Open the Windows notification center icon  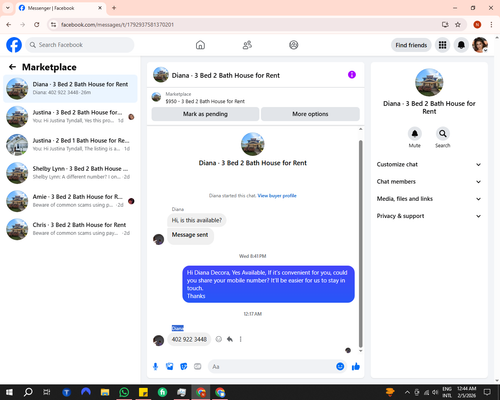coord(487,392)
